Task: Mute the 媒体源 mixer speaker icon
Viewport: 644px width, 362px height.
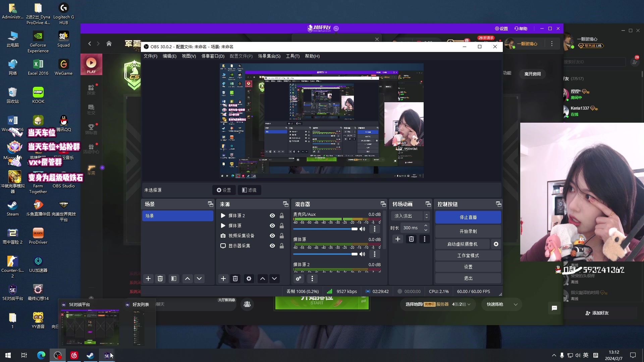Action: [362, 254]
